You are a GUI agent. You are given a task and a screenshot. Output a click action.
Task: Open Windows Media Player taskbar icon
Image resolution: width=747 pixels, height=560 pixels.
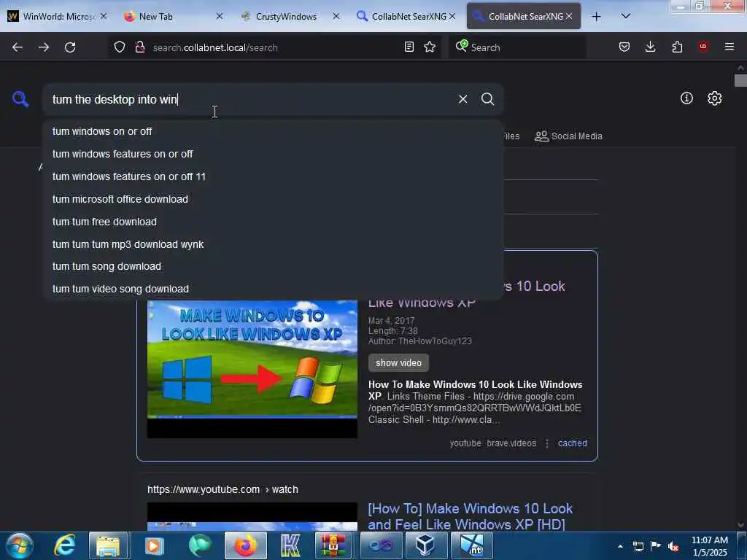point(154,545)
